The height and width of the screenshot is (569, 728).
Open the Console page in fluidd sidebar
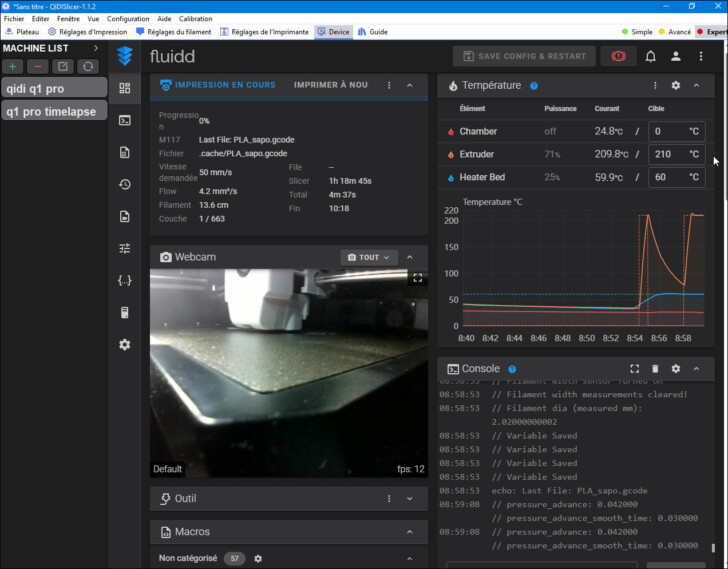coord(125,120)
